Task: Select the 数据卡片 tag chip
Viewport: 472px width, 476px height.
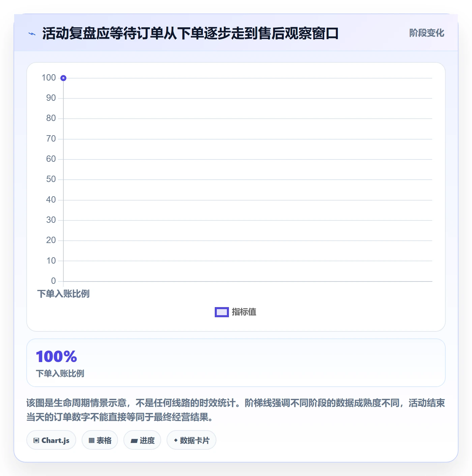Action: 191,440
